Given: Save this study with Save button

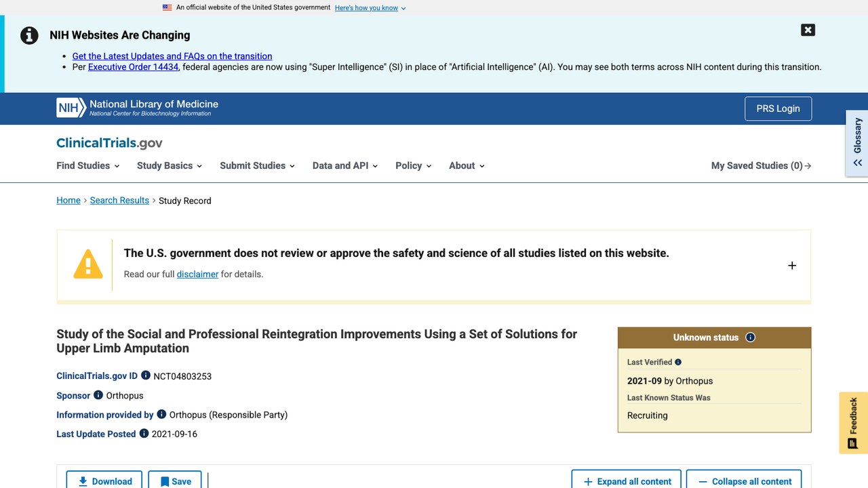Looking at the screenshot, I should (175, 480).
